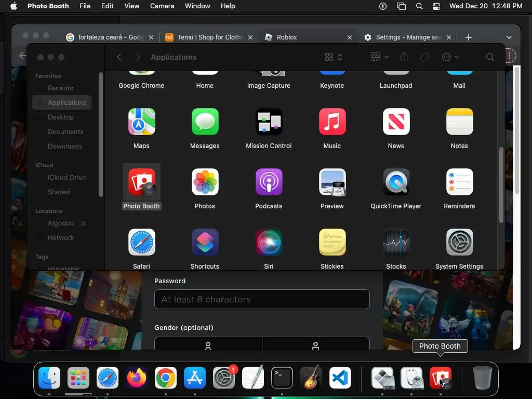Expand Chrome tab search chevron
This screenshot has height=399, width=532.
(x=509, y=37)
